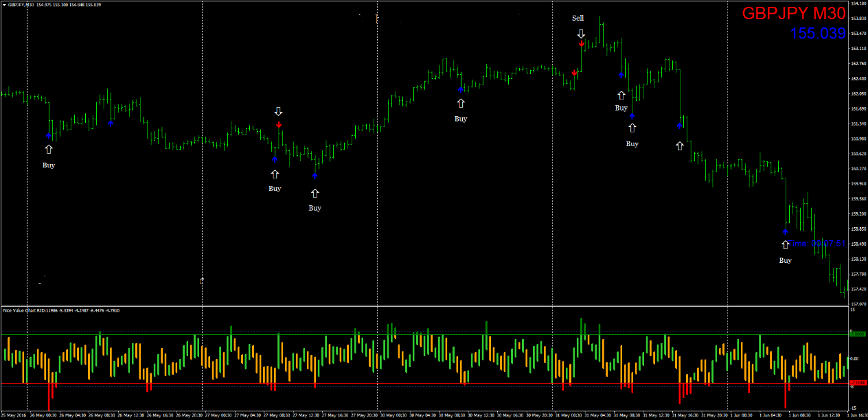The width and height of the screenshot is (868, 420).
Task: Click the second blue up arrow from left
Action: pyautogui.click(x=111, y=123)
